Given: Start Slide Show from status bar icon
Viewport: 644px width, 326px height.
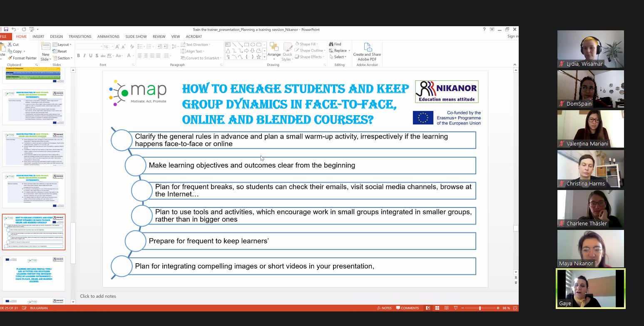Looking at the screenshot, I should pyautogui.click(x=455, y=308).
